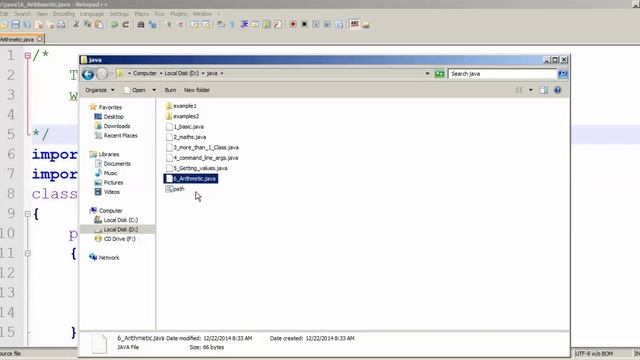640x360 pixels.
Task: Open Search menu in Notepad++
Action: pos(22,14)
